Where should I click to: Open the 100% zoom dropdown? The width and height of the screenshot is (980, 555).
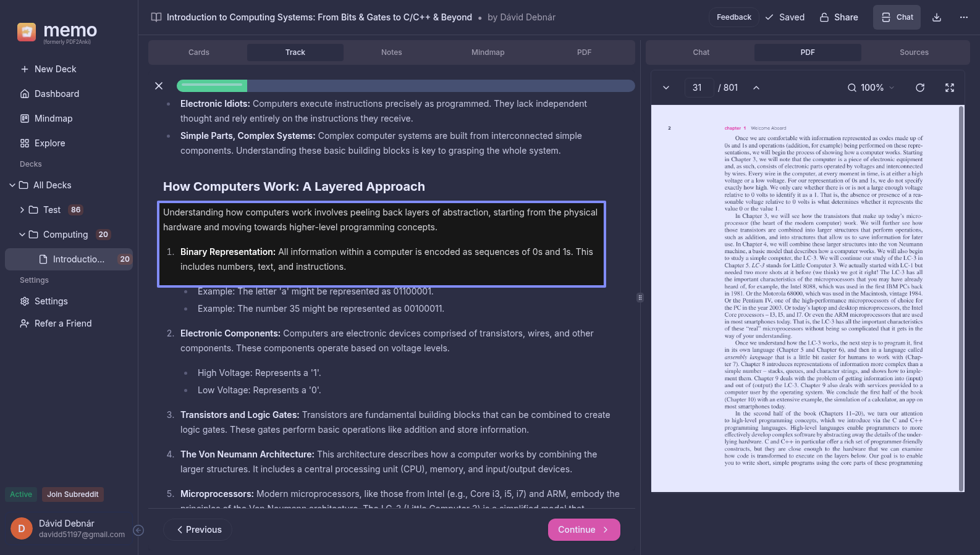tap(871, 88)
